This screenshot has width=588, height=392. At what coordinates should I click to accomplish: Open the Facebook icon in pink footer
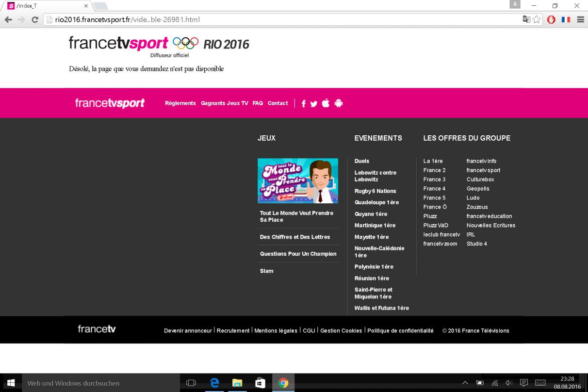coord(304,103)
